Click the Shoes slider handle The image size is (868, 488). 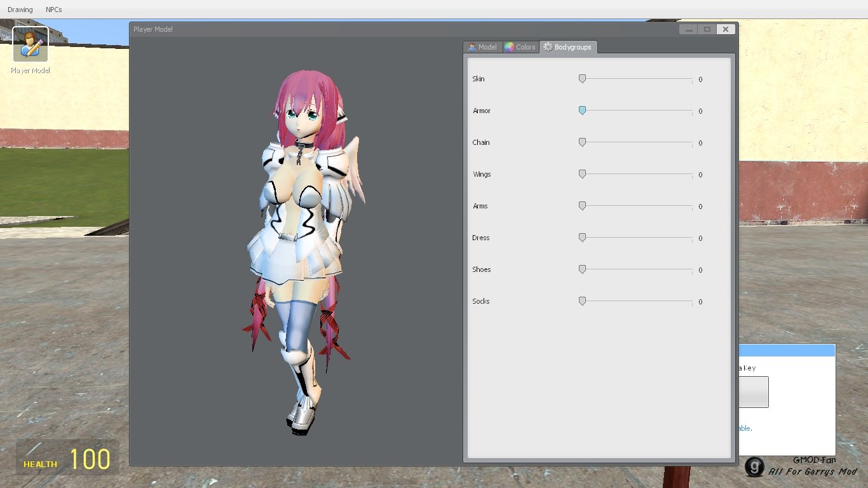pyautogui.click(x=582, y=269)
